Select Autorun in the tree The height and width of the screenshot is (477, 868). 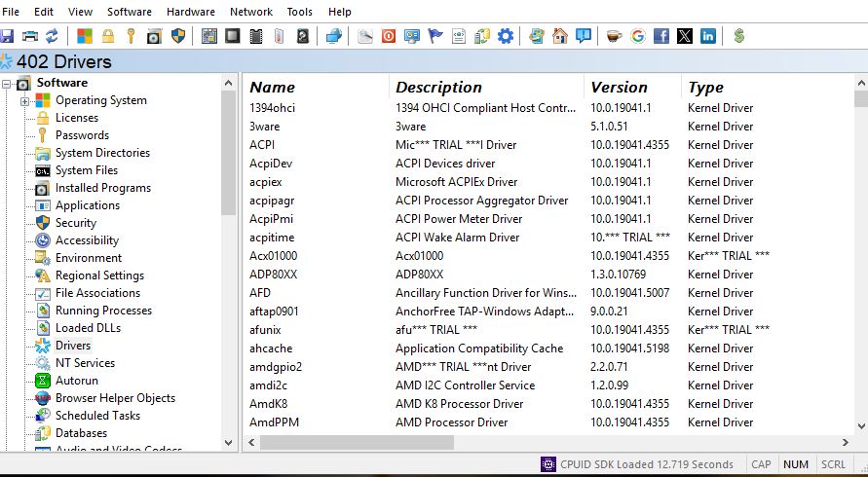coord(77,381)
